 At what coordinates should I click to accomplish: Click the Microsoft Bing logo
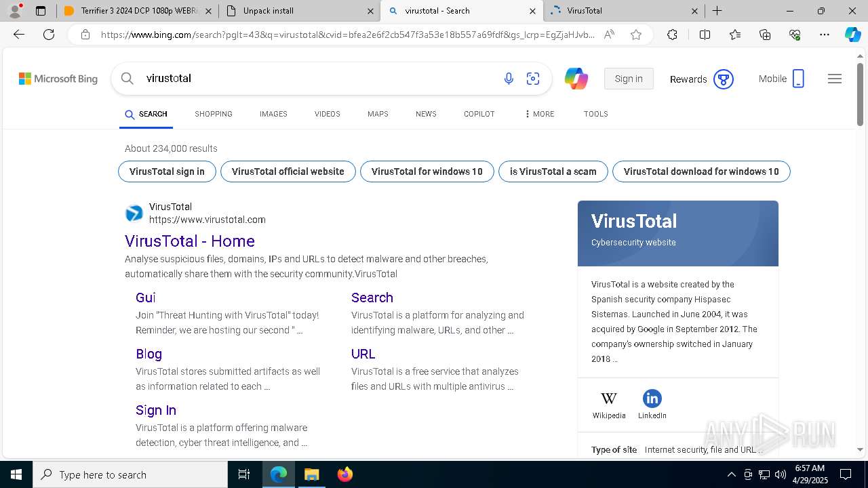pyautogui.click(x=58, y=79)
